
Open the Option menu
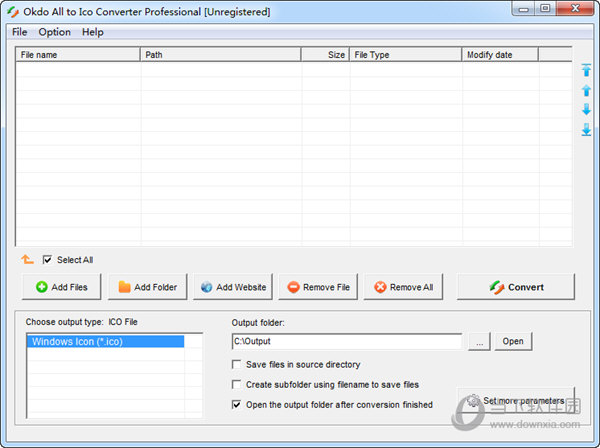pyautogui.click(x=54, y=32)
